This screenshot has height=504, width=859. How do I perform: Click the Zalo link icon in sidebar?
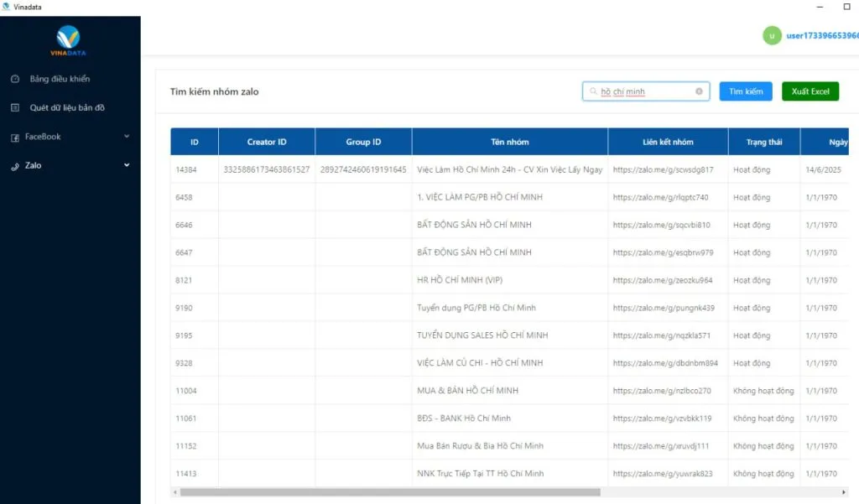click(15, 166)
